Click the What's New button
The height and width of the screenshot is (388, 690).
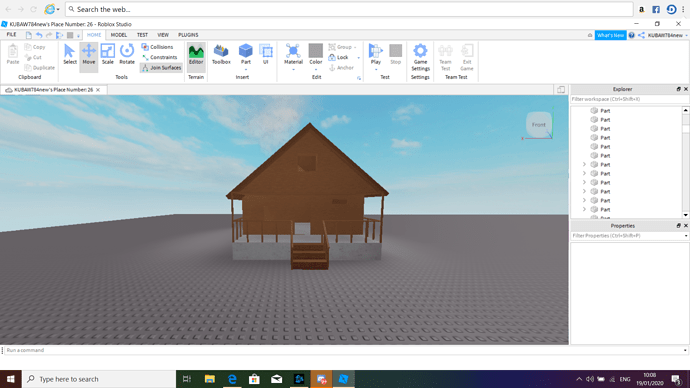coord(610,35)
